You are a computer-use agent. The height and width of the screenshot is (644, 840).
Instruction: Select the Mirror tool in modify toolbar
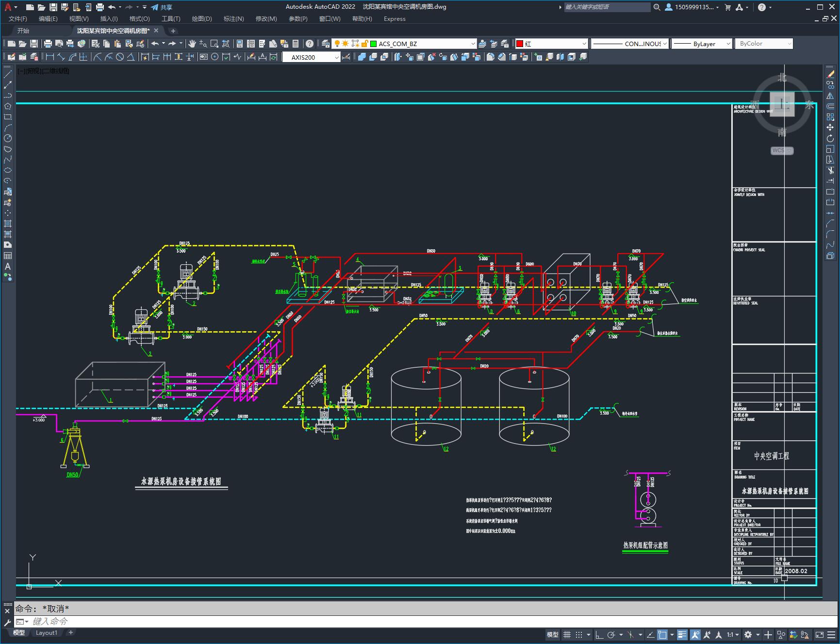click(x=830, y=96)
